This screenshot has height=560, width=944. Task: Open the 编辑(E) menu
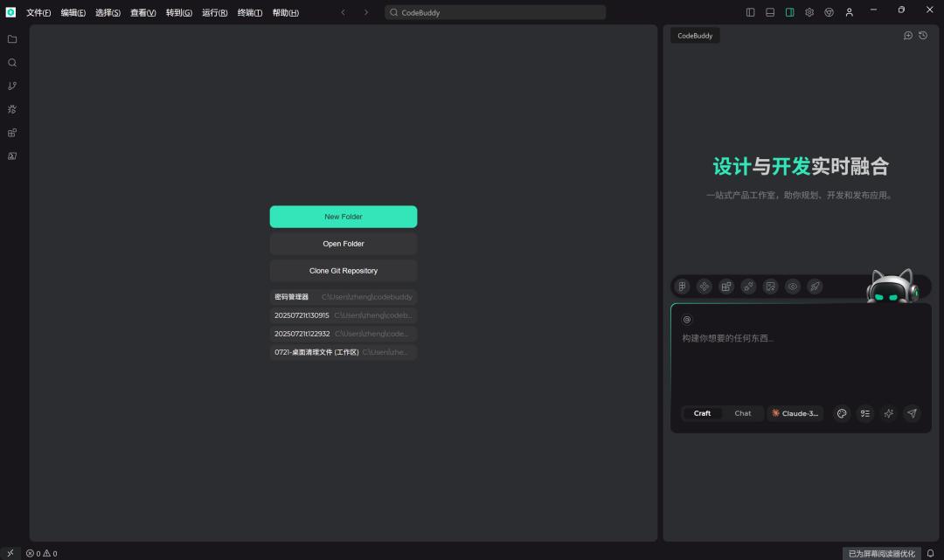(x=73, y=12)
